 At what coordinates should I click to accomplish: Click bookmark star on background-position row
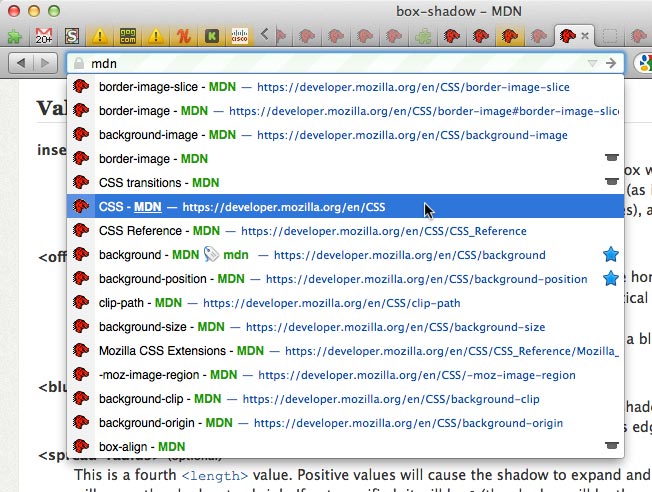[x=611, y=278]
